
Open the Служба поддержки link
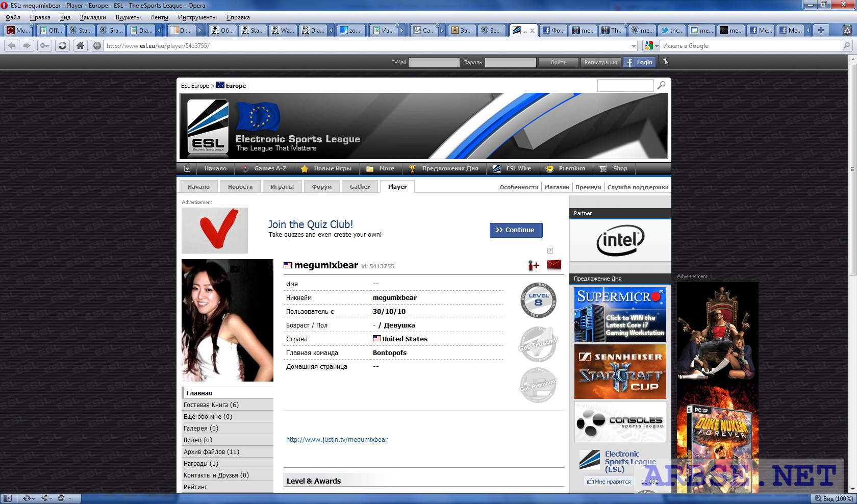click(638, 187)
